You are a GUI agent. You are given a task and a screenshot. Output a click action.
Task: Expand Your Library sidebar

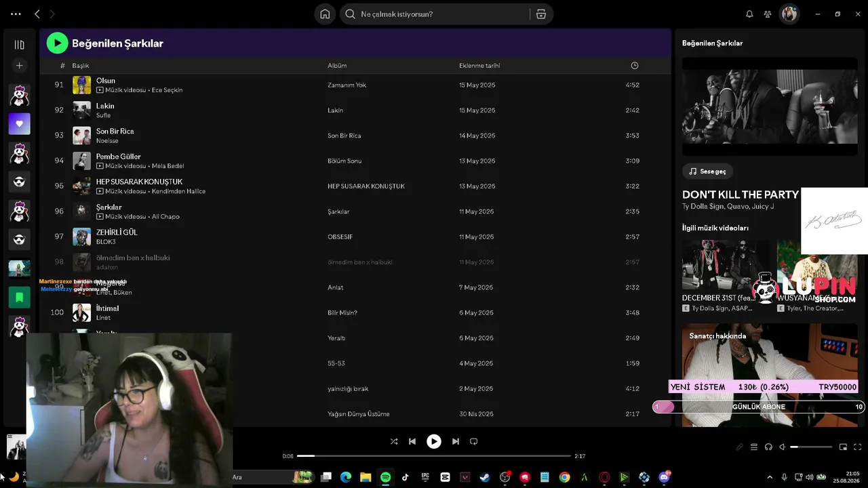(19, 45)
